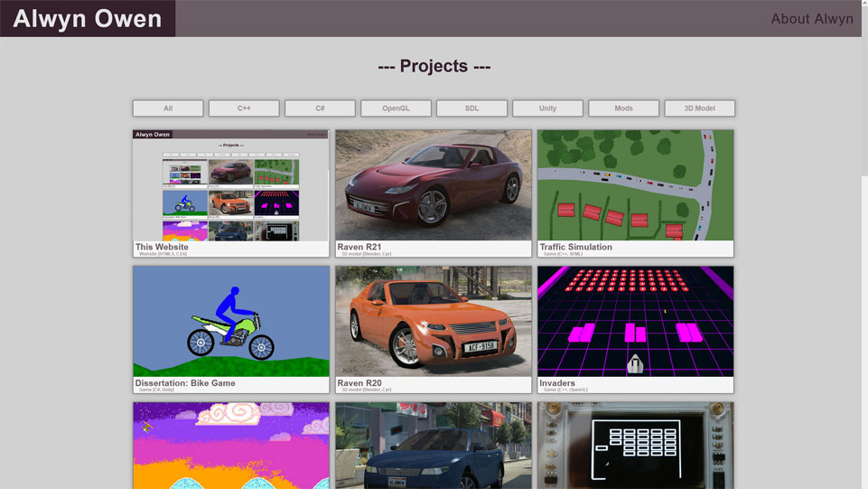Click the "Invaders" title text
The width and height of the screenshot is (868, 489).
point(557,383)
